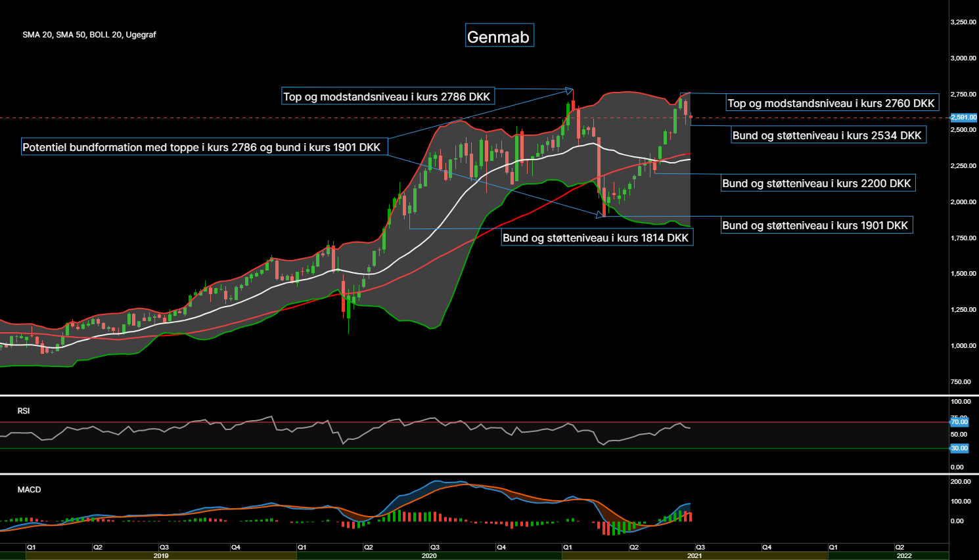Click the Q2 quarter marker above 2022
This screenshot has height=560, width=979.
click(x=900, y=547)
